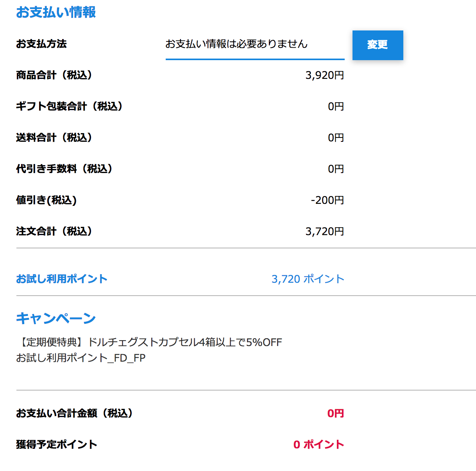Click the red 0円 total payment amount

335,413
